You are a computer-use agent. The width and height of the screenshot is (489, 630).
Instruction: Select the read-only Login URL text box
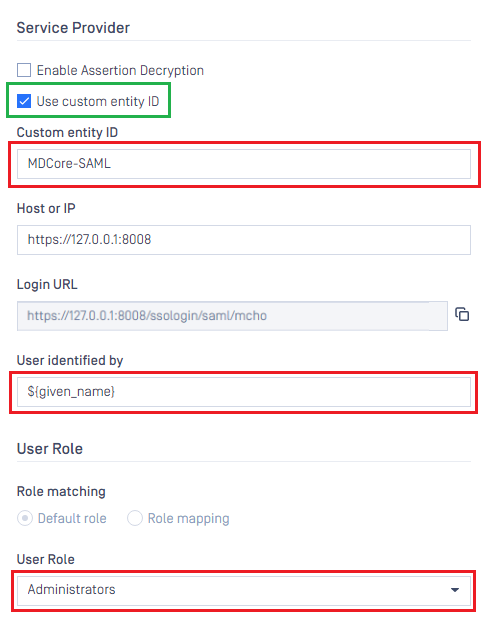point(232,316)
